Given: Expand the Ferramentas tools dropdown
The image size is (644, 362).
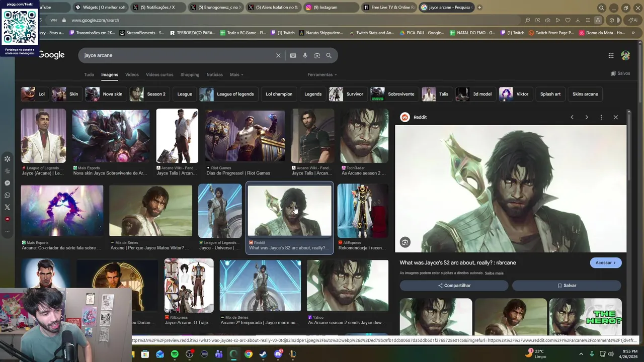Looking at the screenshot, I should coord(322,74).
